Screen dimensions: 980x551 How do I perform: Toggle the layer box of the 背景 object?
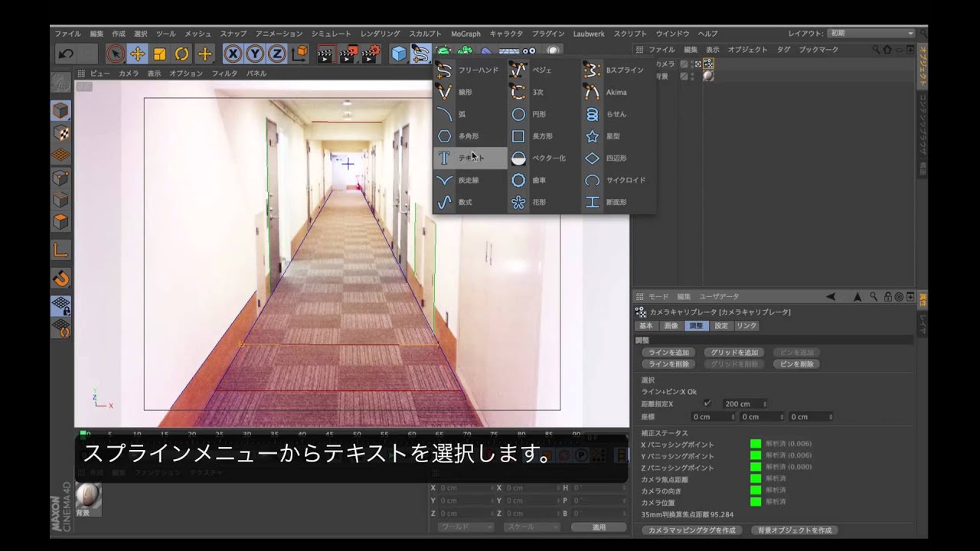[684, 77]
